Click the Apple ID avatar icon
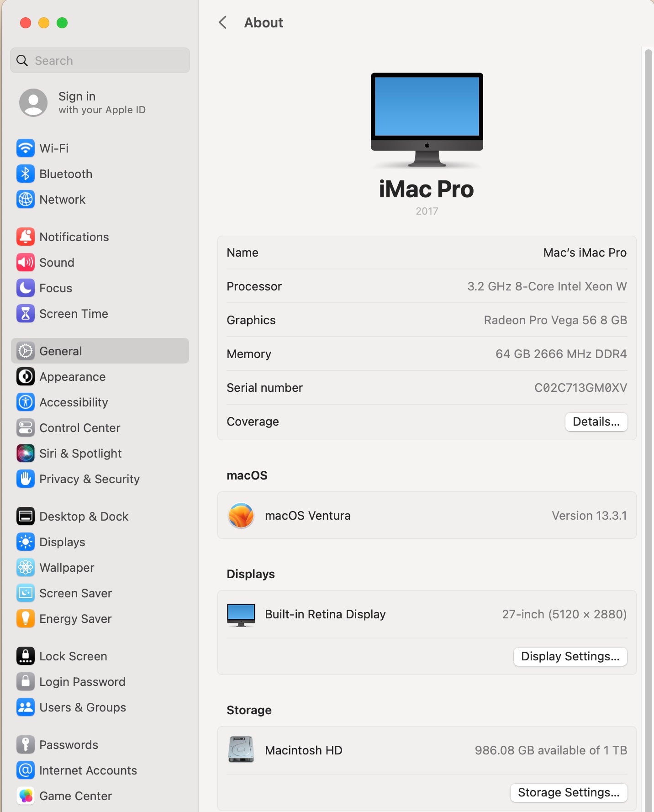Screen dimensions: 654x812 click(33, 102)
